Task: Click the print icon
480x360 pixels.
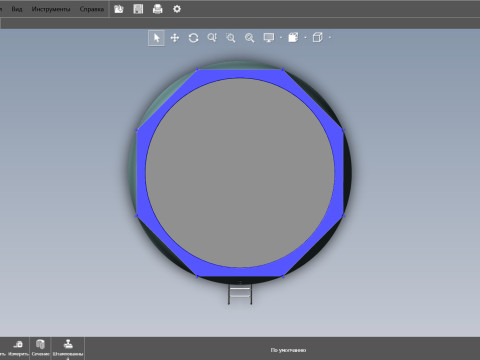Action: coord(157,9)
